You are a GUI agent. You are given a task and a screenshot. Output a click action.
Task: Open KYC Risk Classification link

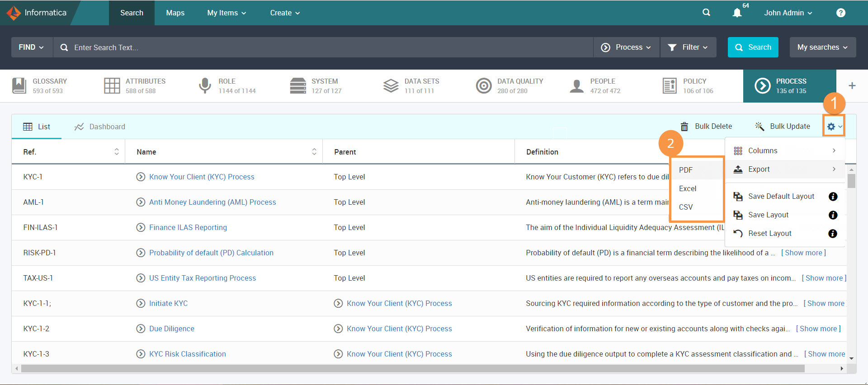click(x=188, y=354)
